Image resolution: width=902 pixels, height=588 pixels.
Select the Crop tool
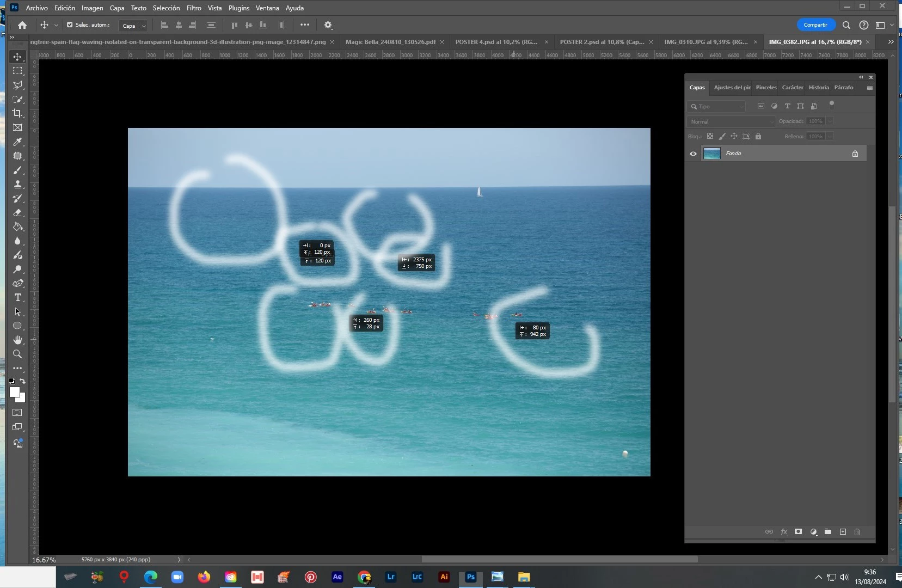[x=17, y=113]
